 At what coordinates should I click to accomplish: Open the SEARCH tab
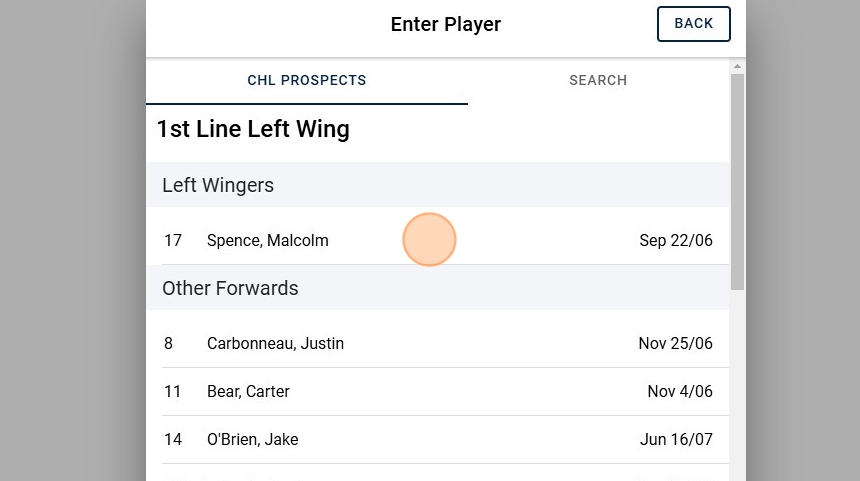point(598,80)
